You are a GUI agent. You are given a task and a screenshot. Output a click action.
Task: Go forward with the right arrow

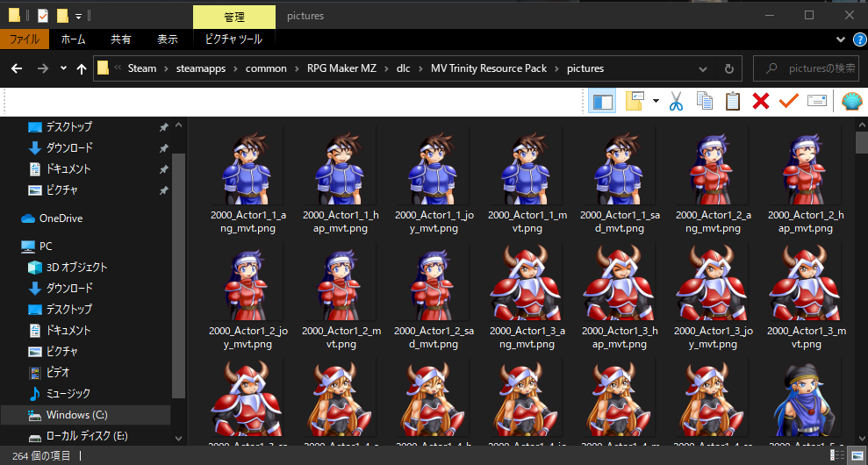tap(43, 68)
